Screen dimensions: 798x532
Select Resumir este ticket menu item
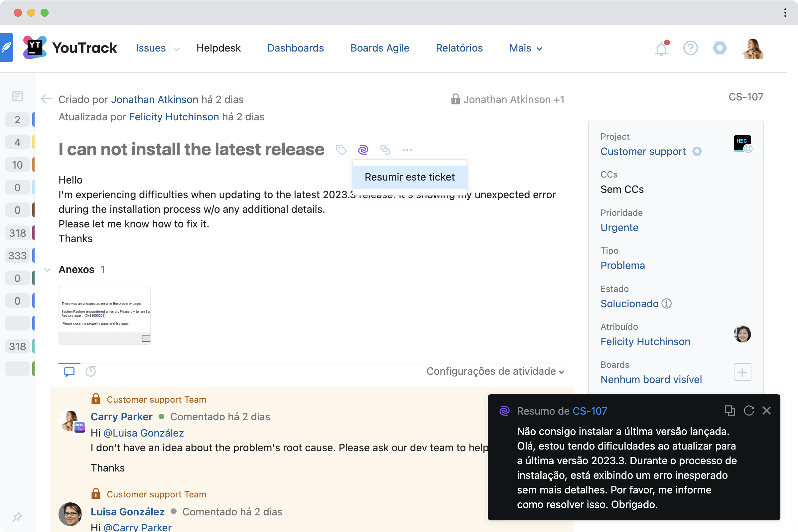[410, 177]
